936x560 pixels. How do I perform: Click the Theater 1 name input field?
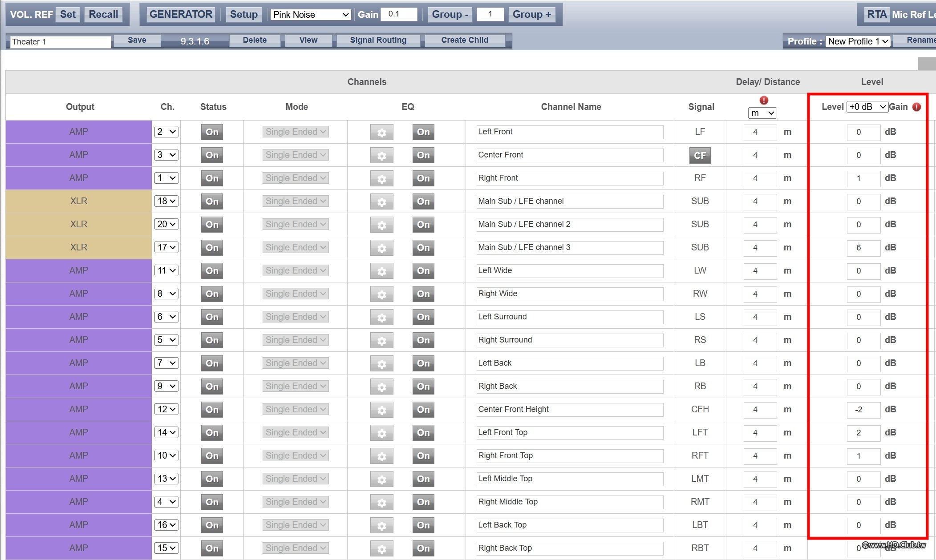click(x=60, y=42)
